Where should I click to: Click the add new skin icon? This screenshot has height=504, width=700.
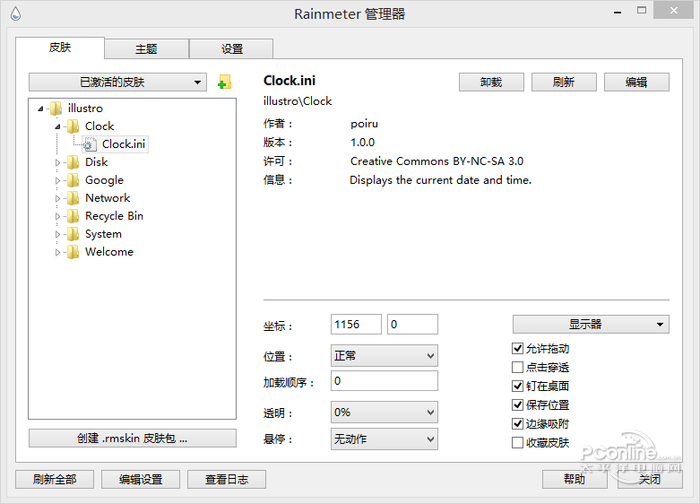point(224,82)
